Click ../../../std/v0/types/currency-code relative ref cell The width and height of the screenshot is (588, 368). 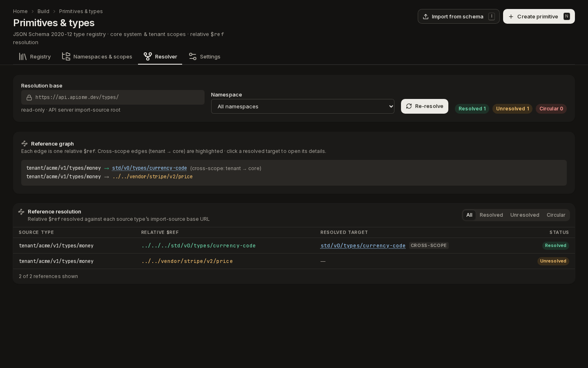coord(198,246)
